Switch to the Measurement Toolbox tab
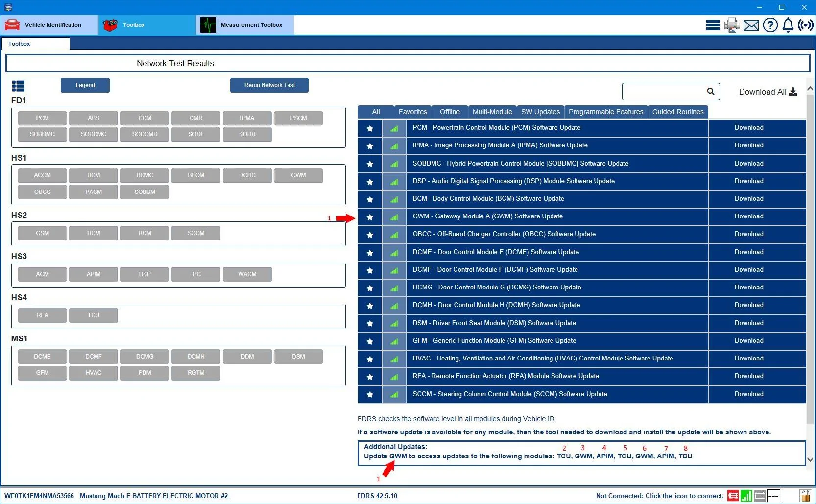This screenshot has width=816, height=504. [x=245, y=25]
